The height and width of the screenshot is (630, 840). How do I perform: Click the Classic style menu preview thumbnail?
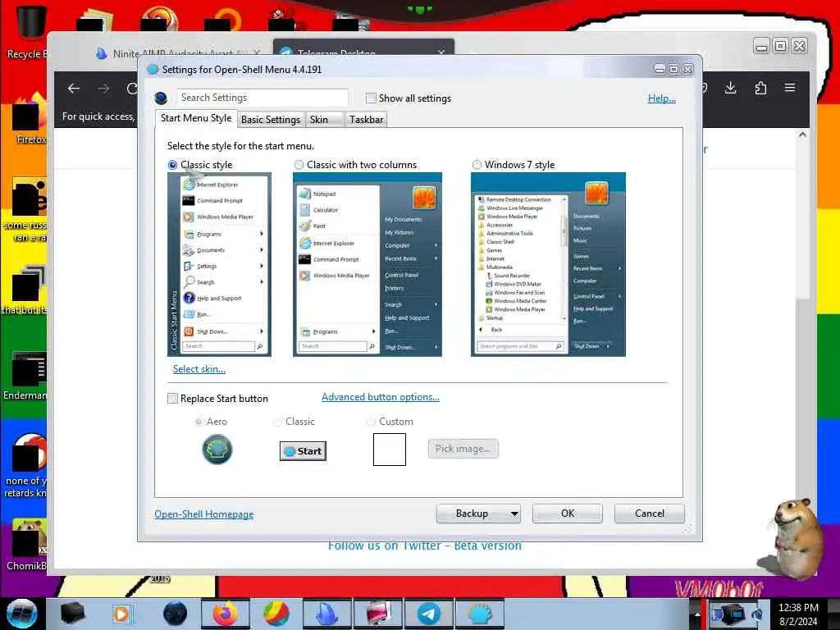pos(219,265)
